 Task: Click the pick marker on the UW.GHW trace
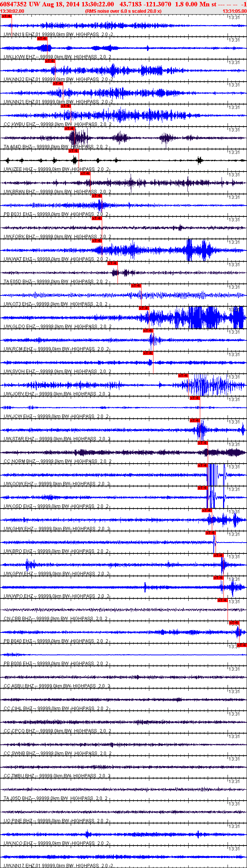[207, 510]
